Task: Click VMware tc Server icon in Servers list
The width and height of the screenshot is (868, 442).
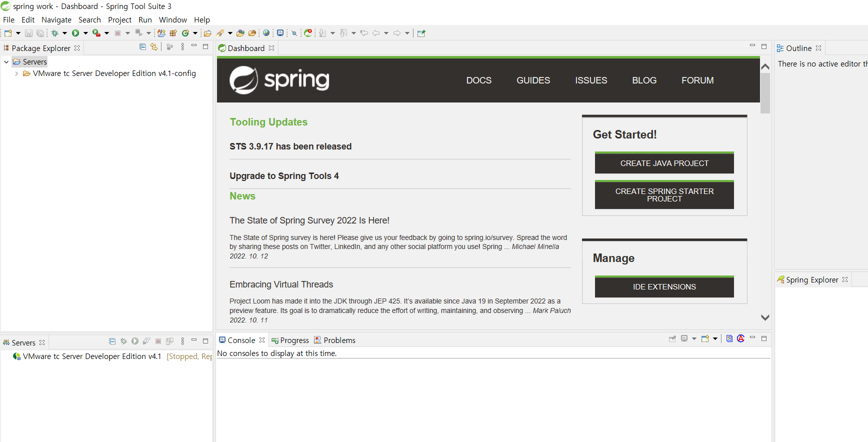Action: coord(17,356)
